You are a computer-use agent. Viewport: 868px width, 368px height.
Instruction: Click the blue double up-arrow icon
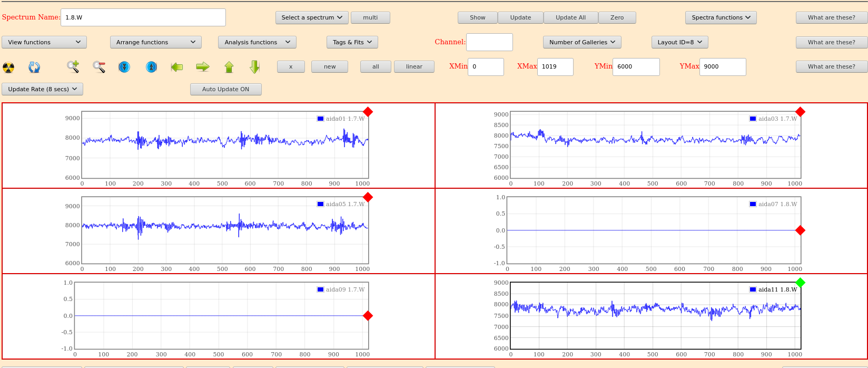tap(151, 67)
